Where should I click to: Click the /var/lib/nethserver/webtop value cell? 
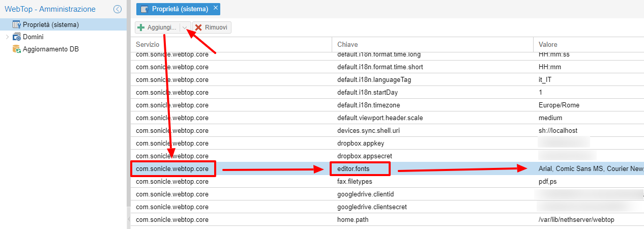589,219
